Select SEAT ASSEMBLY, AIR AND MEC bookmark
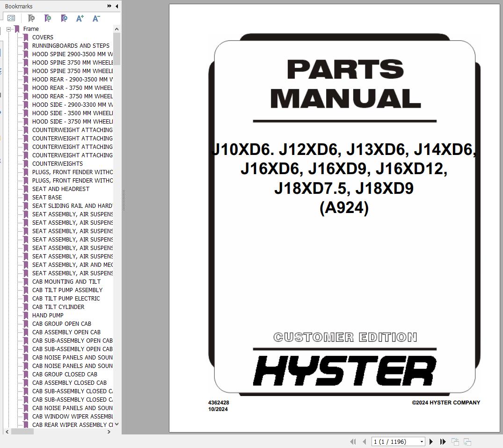 73,265
